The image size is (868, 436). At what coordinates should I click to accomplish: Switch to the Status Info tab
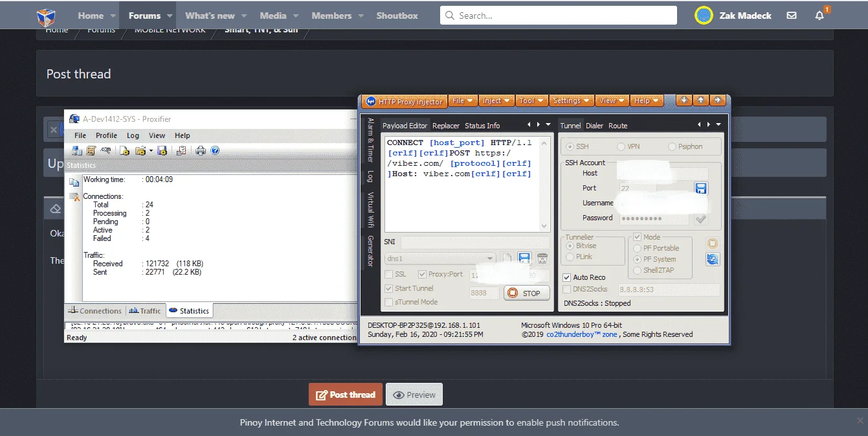point(482,126)
